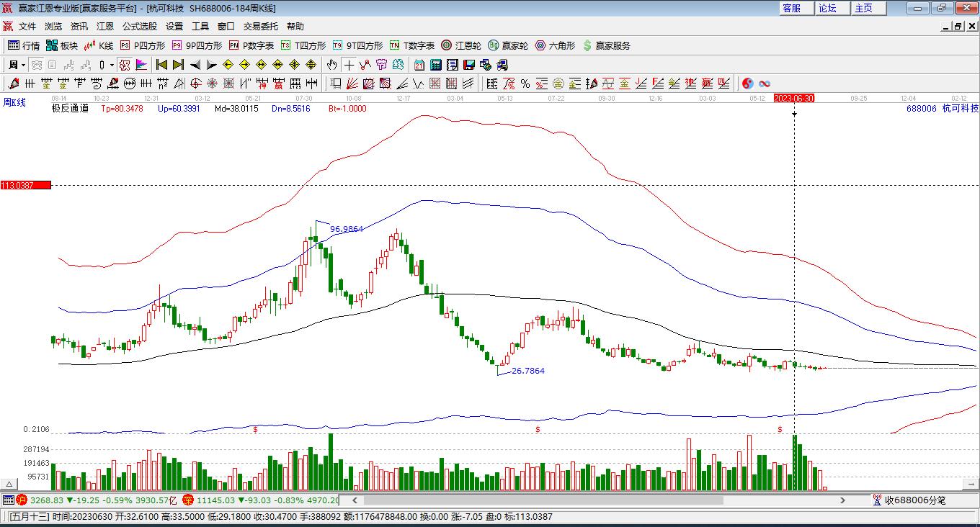Step back with the black left arrow
The width and height of the screenshot is (980, 527).
point(195,65)
